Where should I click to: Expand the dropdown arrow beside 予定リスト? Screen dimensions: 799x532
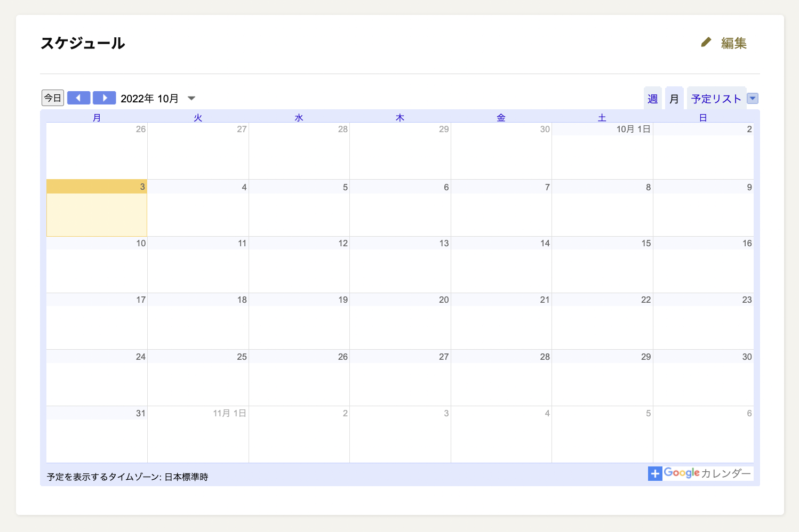point(753,99)
